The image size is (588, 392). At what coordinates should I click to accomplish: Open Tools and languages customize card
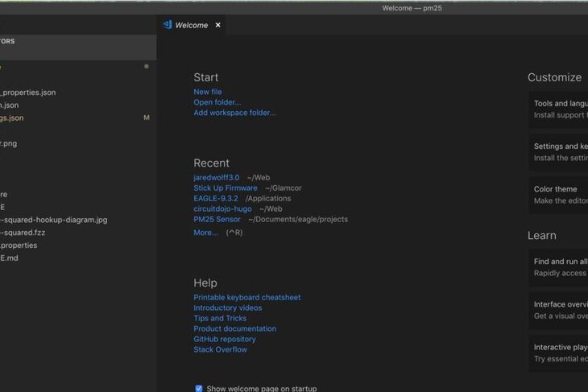(x=558, y=109)
